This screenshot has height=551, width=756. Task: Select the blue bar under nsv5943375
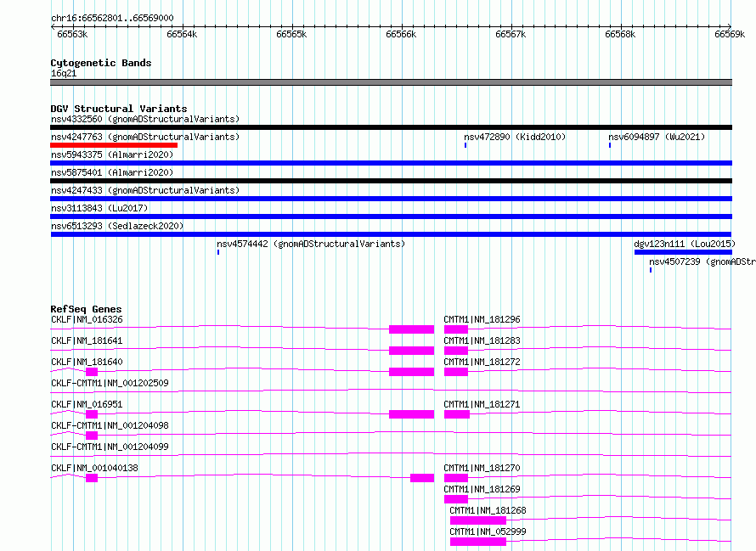(x=391, y=163)
